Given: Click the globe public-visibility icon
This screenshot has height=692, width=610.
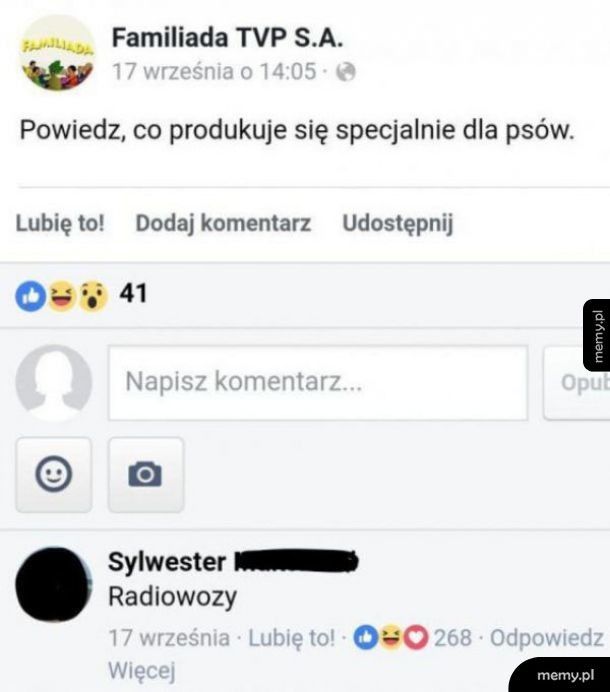Looking at the screenshot, I should tap(346, 71).
